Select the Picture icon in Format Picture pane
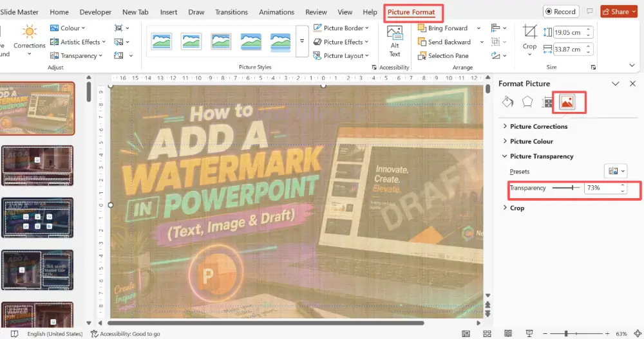This screenshot has width=644, height=339. point(567,102)
